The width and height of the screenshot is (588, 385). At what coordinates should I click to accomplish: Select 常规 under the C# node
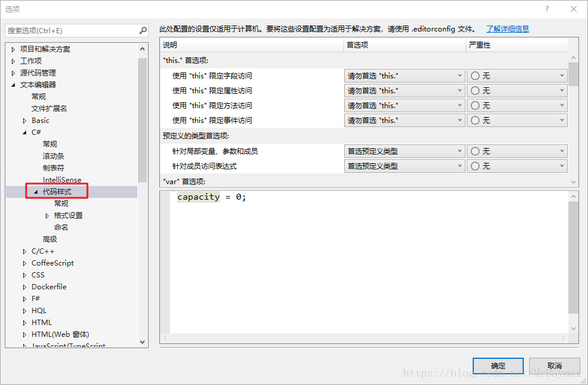click(x=50, y=144)
